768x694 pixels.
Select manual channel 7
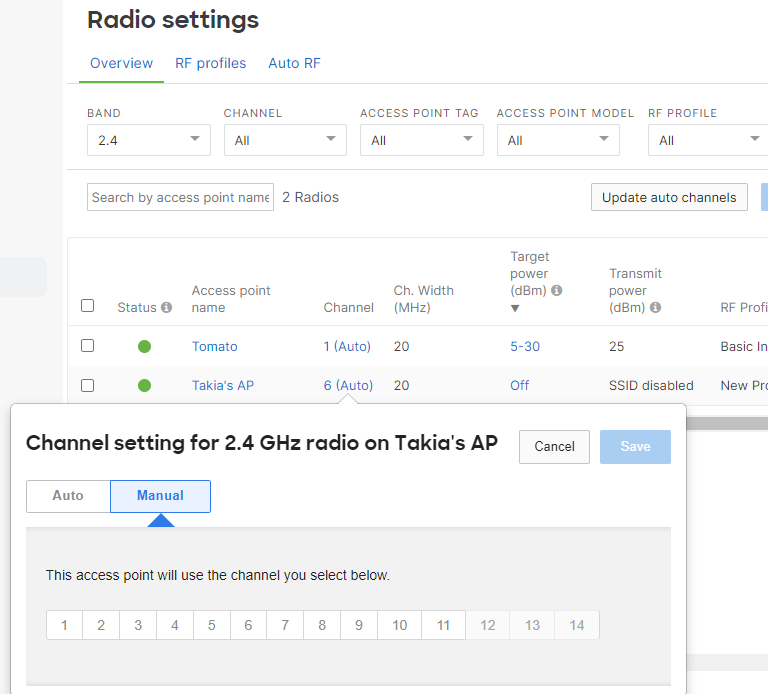pyautogui.click(x=285, y=625)
